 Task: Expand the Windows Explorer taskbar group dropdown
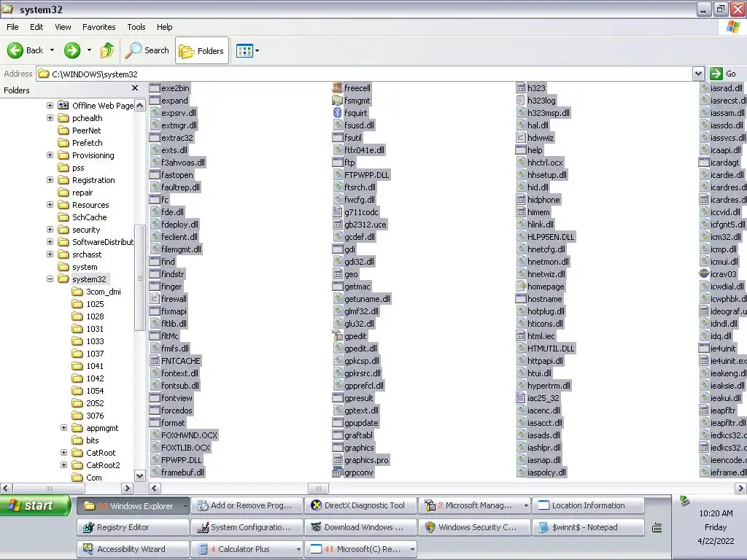tap(185, 506)
